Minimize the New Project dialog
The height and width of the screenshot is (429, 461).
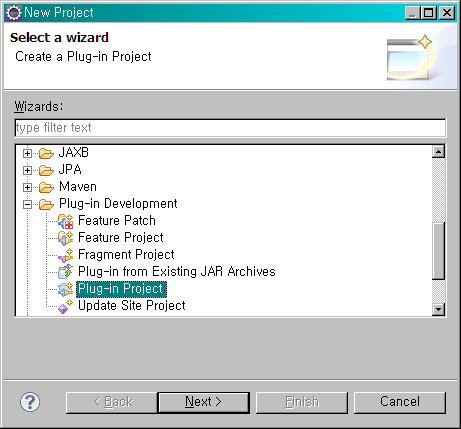(413, 13)
